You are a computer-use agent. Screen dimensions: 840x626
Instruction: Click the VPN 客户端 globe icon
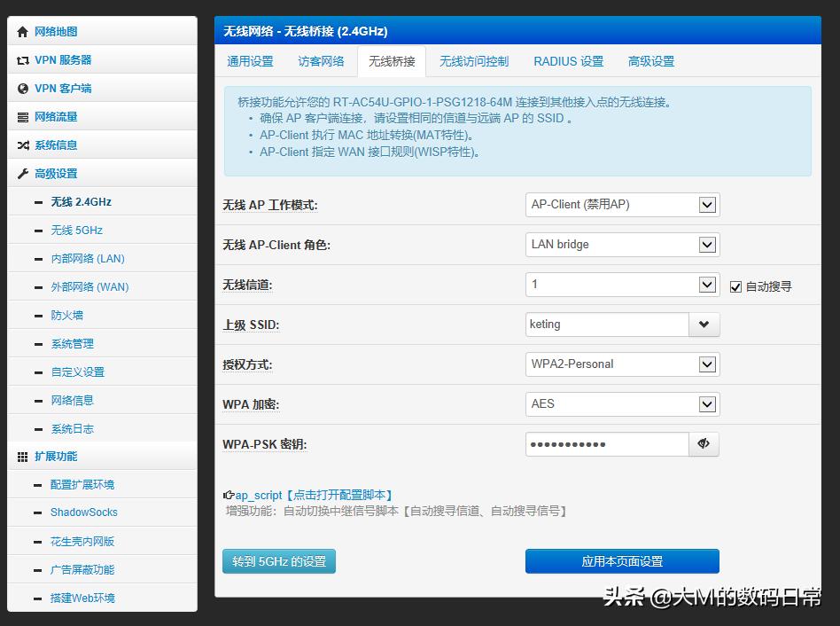[x=22, y=88]
